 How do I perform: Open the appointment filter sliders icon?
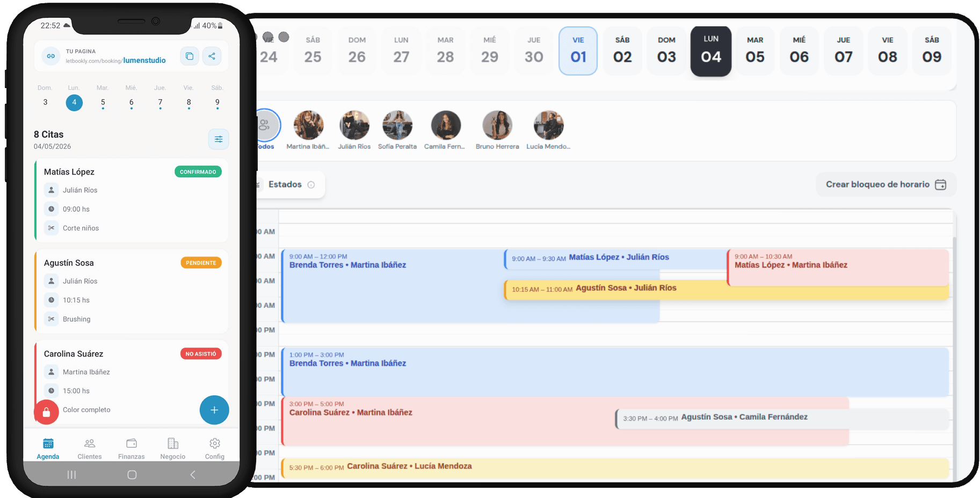[219, 139]
